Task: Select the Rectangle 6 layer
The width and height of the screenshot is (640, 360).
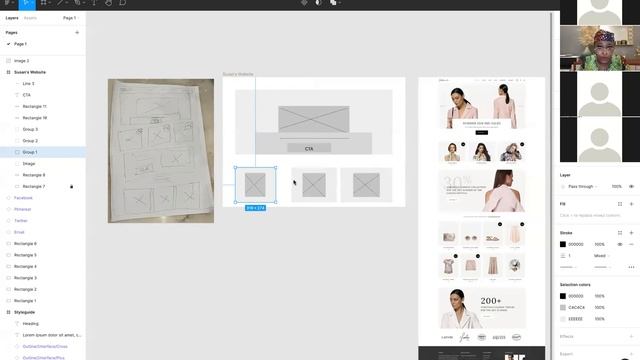Action: [43, 244]
